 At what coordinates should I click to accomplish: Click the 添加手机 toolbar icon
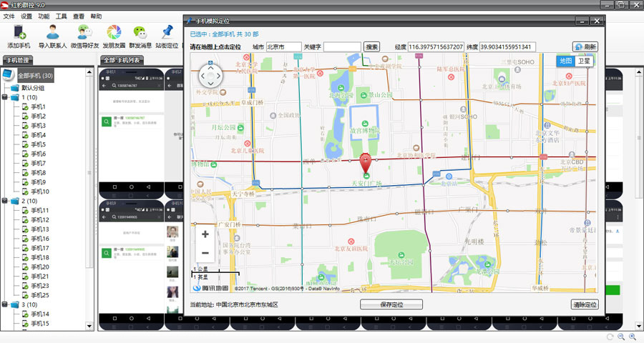pos(19,32)
